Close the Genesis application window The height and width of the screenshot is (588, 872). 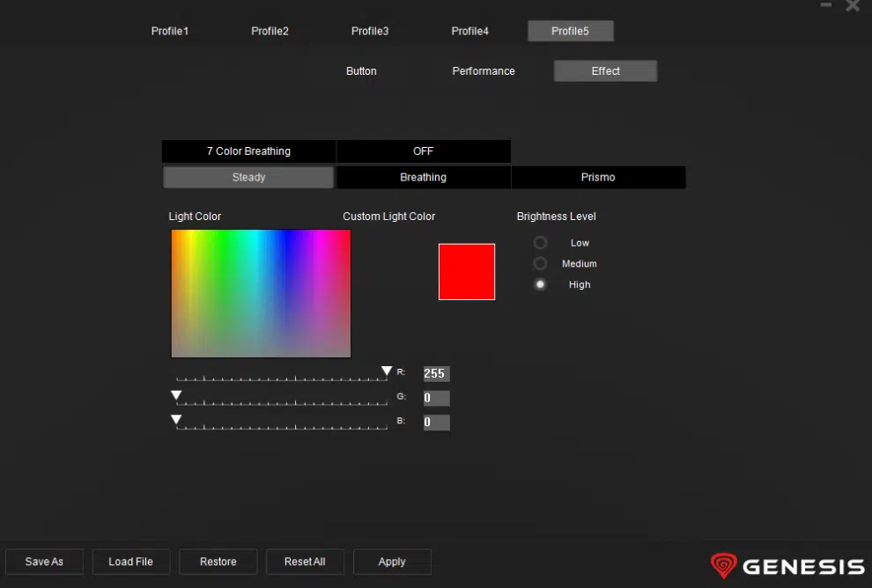point(853,6)
